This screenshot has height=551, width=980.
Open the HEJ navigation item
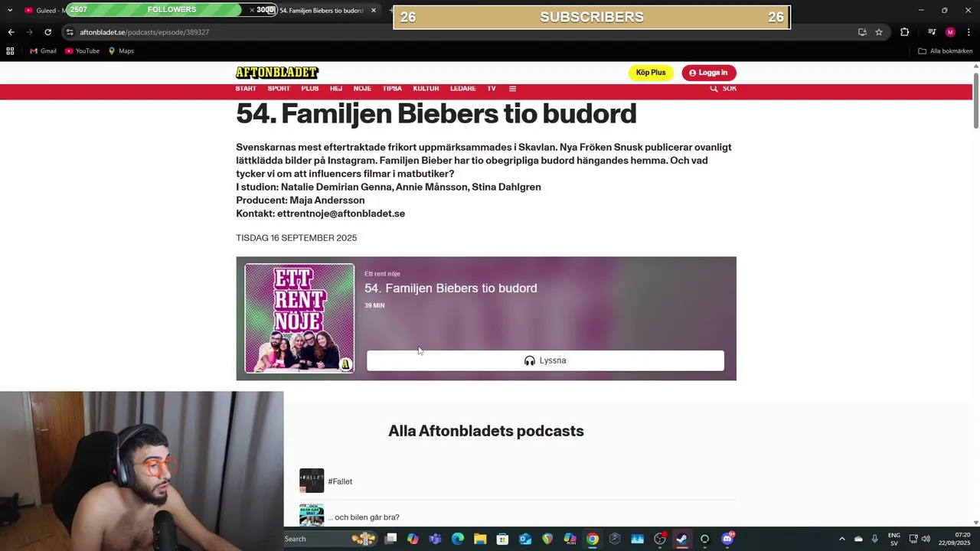[x=336, y=89]
